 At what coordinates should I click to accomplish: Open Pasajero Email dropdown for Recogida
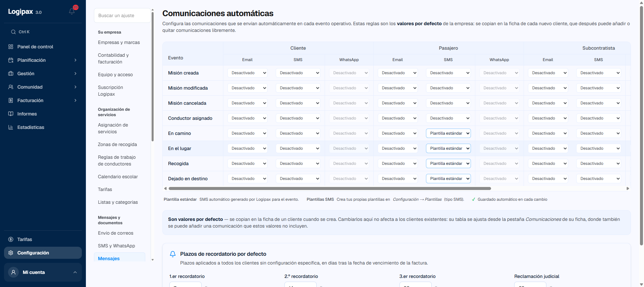(x=398, y=163)
